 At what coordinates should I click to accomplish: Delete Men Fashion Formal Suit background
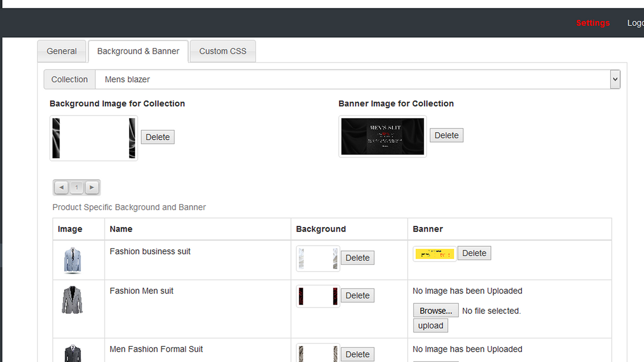(x=357, y=354)
